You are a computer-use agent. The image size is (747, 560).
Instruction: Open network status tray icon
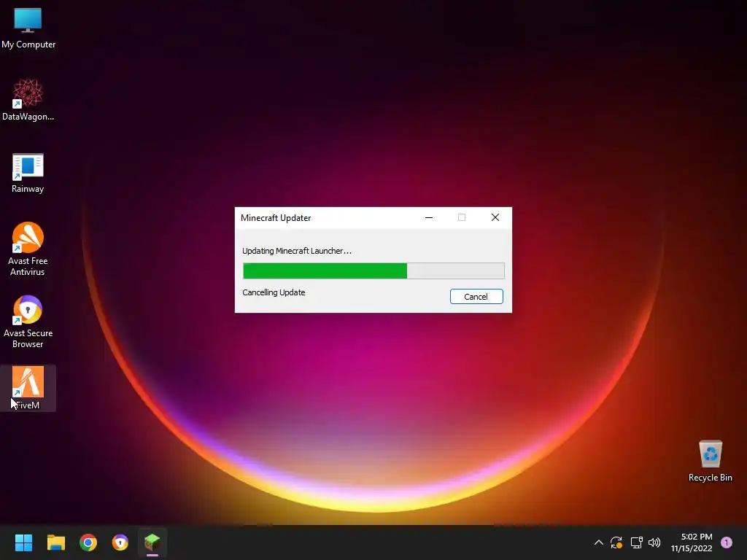tap(636, 542)
